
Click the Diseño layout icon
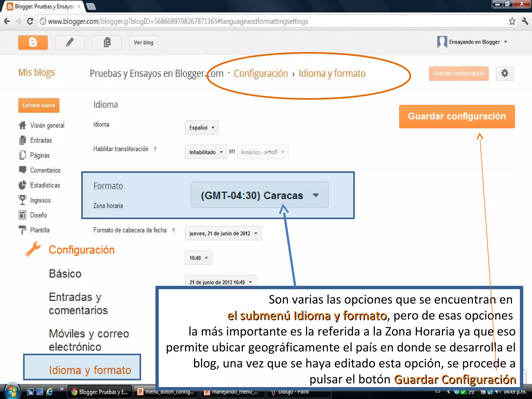click(23, 215)
